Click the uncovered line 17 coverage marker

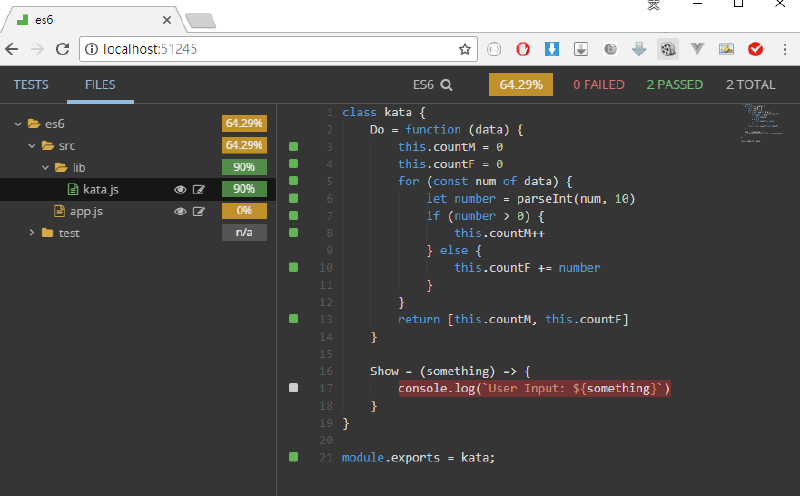pyautogui.click(x=293, y=387)
